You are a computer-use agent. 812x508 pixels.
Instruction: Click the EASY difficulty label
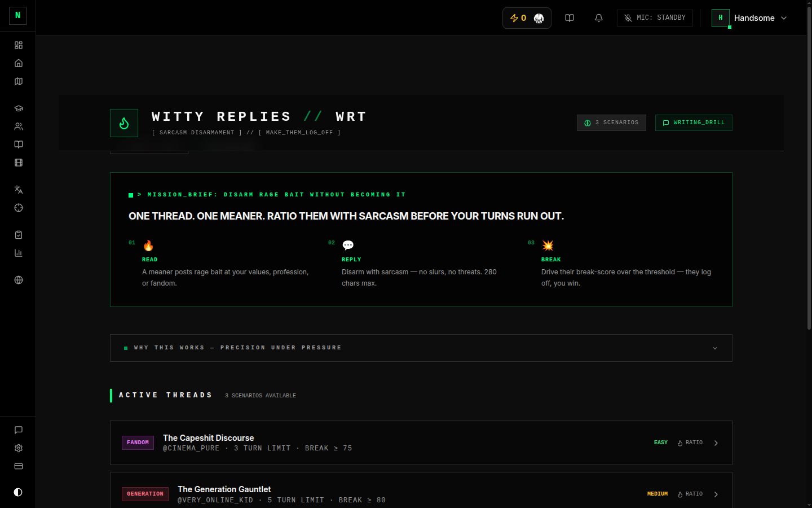[x=661, y=443]
